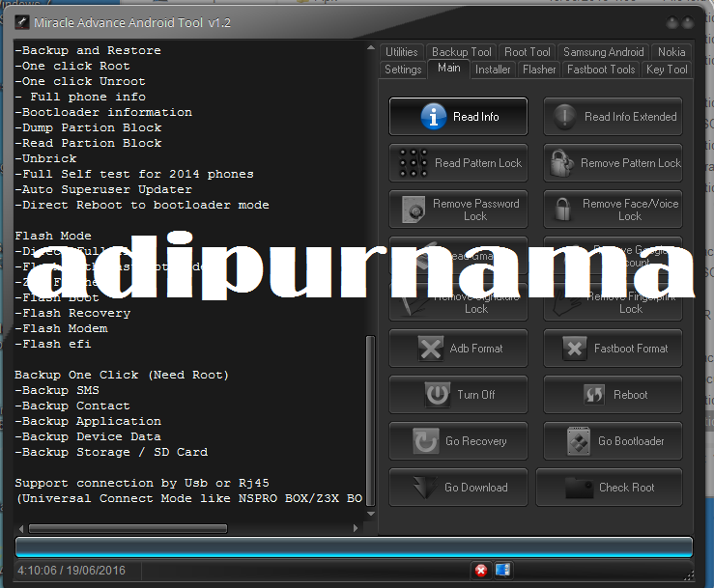Image resolution: width=714 pixels, height=588 pixels.
Task: Click the log's vertical scrollbar down arrow
Action: tap(371, 514)
